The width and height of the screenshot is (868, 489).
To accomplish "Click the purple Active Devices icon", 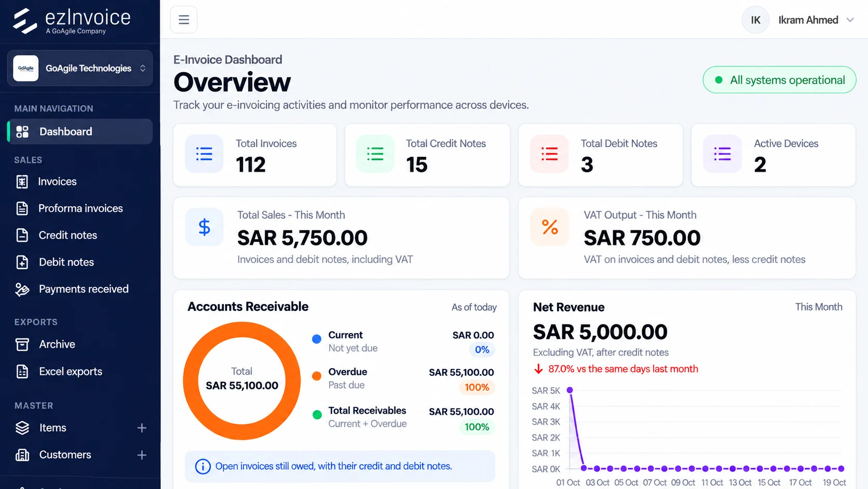I will pos(722,154).
